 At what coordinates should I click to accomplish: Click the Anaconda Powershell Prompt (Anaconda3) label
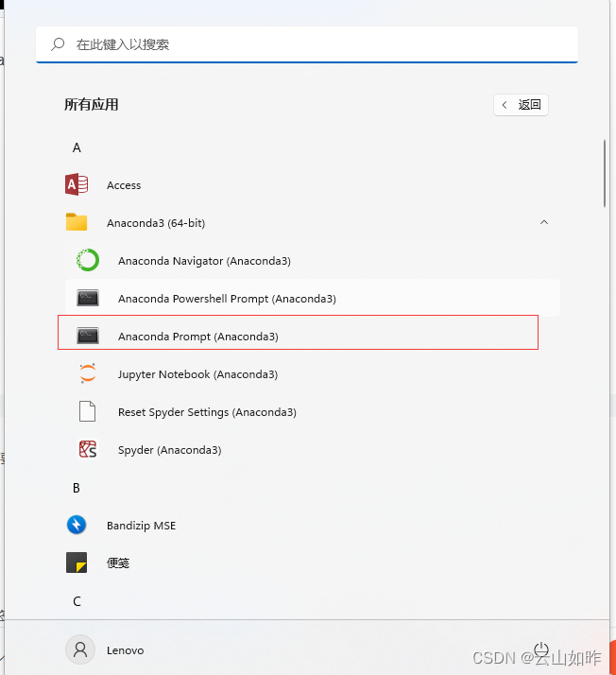227,299
